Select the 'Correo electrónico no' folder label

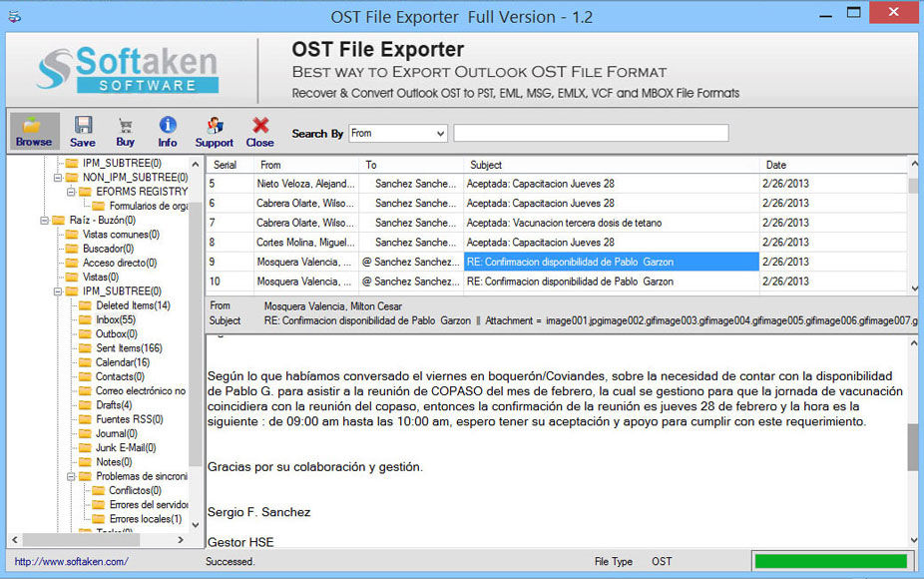(141, 391)
